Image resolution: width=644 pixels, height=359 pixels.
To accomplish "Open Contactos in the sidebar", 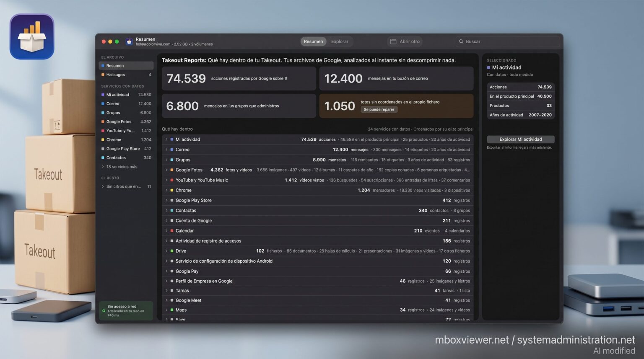I will (x=126, y=158).
